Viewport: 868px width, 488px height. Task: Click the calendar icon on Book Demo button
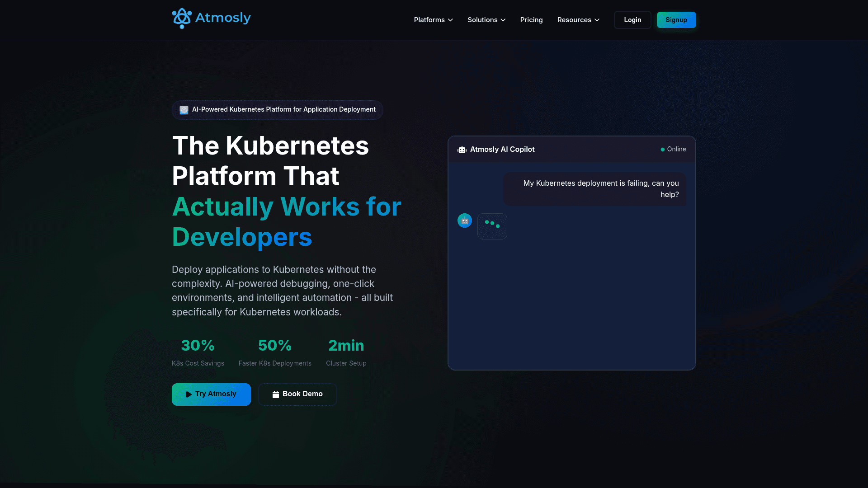(275, 394)
